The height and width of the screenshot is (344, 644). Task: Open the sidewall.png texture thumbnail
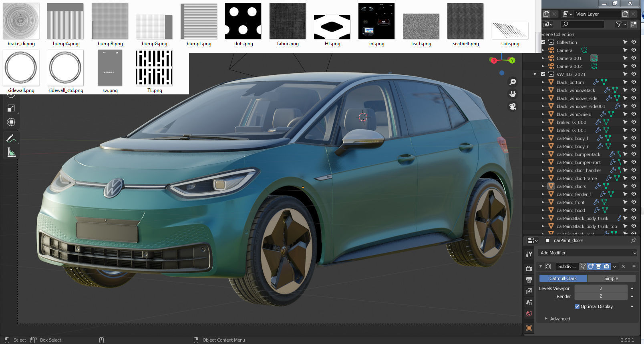point(21,68)
